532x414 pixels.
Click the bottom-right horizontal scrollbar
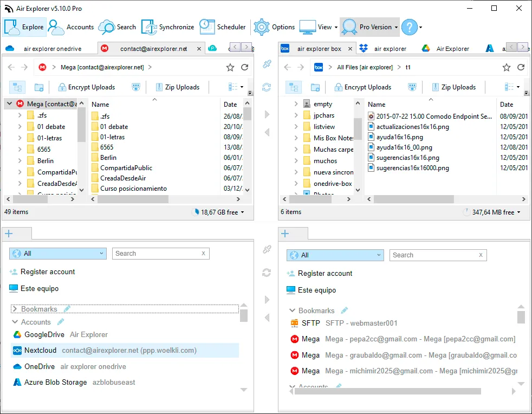pyautogui.click(x=387, y=391)
